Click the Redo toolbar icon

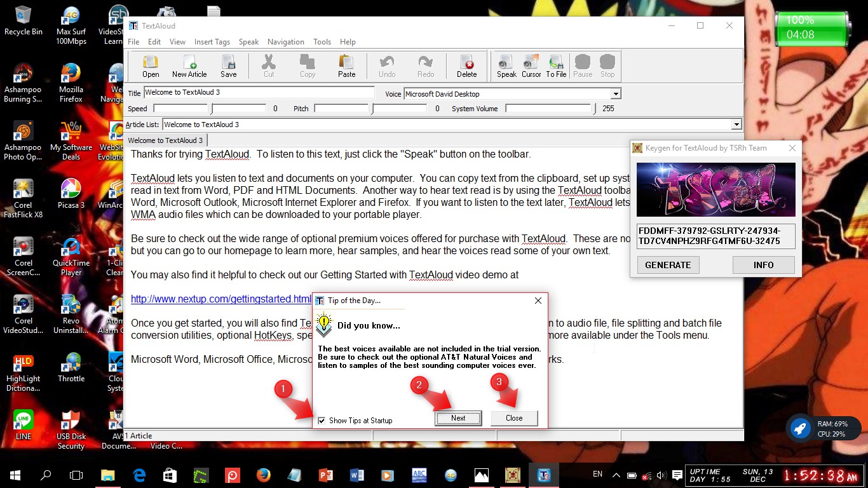point(426,66)
